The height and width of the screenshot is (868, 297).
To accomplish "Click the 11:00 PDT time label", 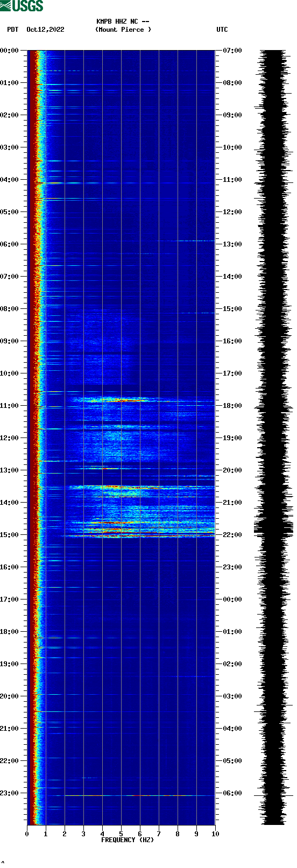I will [9, 406].
